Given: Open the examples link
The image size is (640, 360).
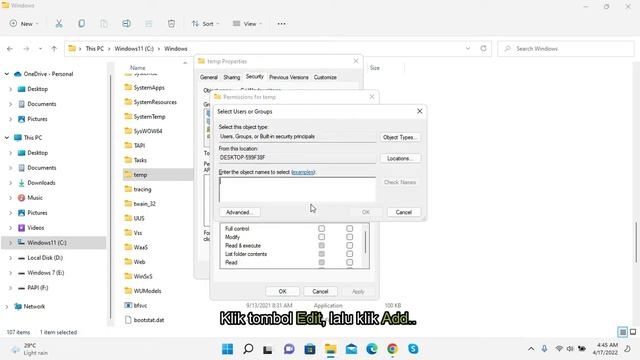Looking at the screenshot, I should coord(303,172).
